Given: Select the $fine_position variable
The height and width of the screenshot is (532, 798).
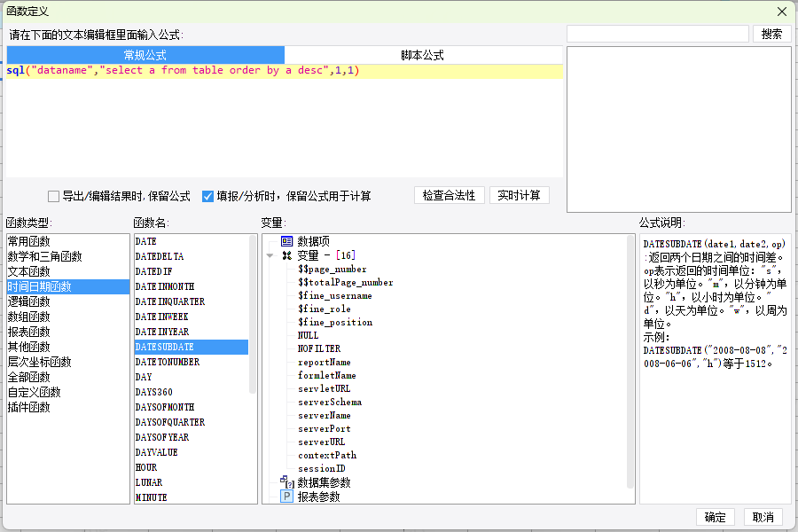Looking at the screenshot, I should point(335,322).
